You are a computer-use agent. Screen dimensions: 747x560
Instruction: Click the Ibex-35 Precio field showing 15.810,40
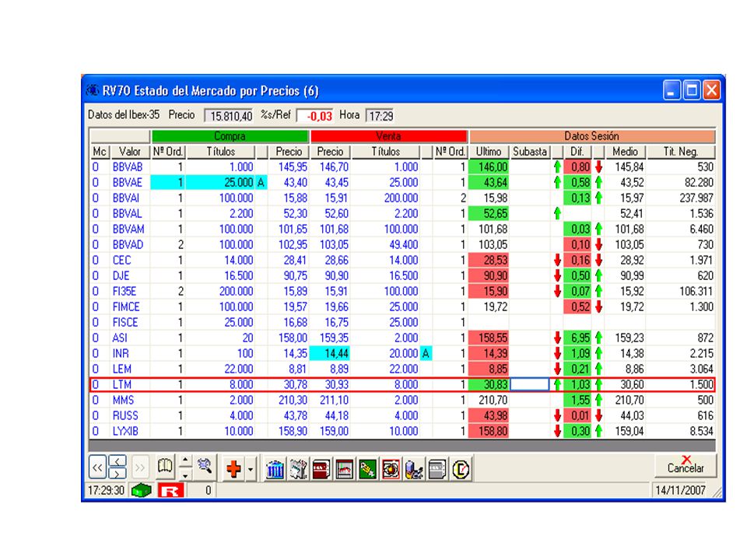(x=229, y=116)
